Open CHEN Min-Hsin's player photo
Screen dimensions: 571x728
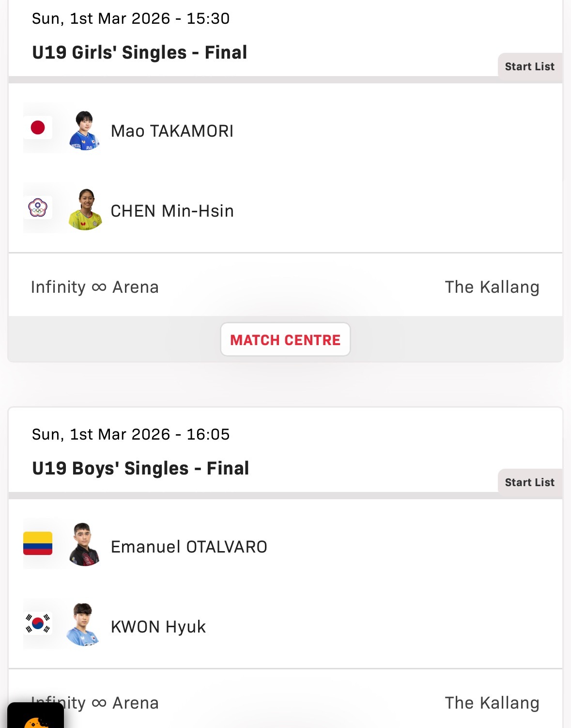[85, 210]
